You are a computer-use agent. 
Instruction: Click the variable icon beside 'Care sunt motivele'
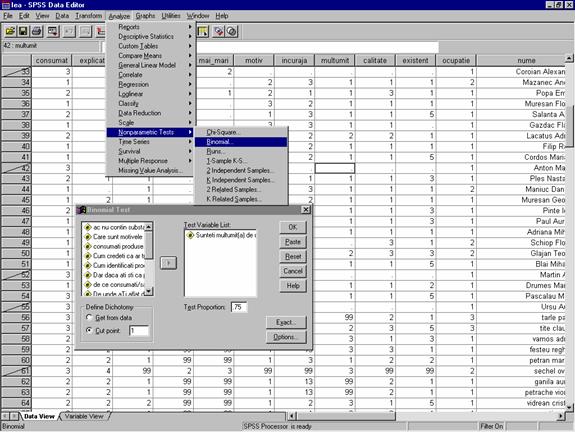tap(87, 237)
